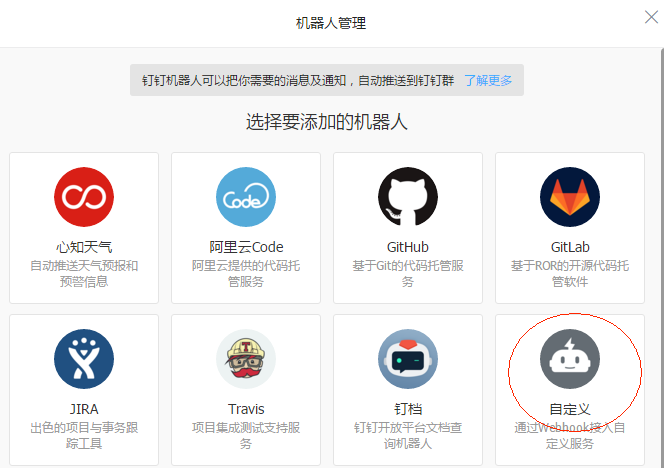The width and height of the screenshot is (664, 468).
Task: Click the 选择要添加的机器人 heading
Action: click(x=326, y=122)
